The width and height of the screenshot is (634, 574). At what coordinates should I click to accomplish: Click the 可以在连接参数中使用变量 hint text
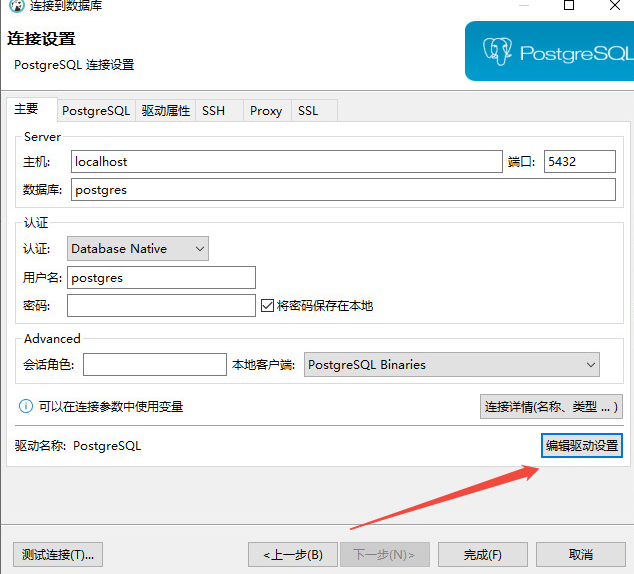click(111, 406)
